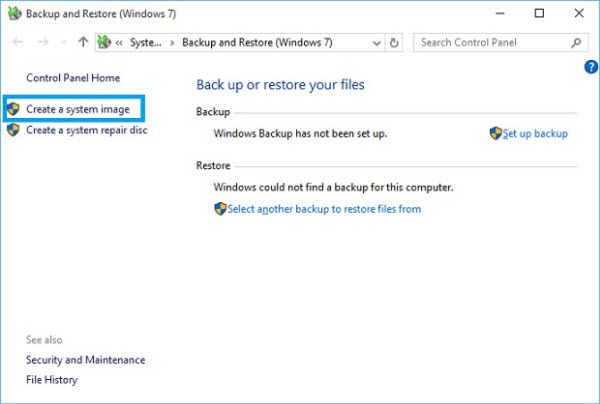This screenshot has width=600, height=404.
Task: Click the window title bar app icon
Action: (x=15, y=14)
